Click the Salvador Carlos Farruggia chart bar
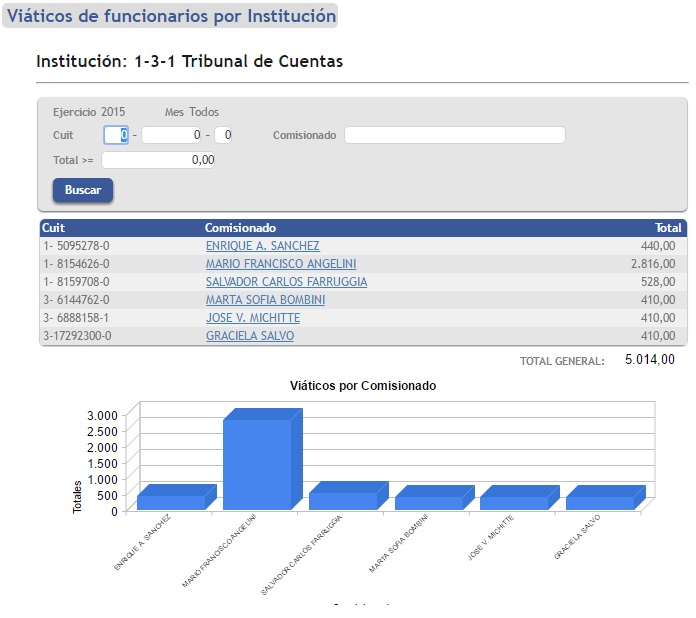This screenshot has width=696, height=618. coord(344,499)
